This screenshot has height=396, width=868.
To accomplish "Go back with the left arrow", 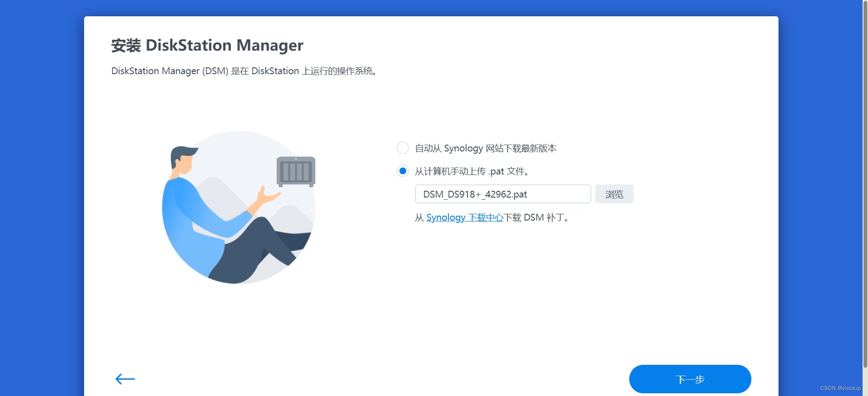I will point(125,379).
